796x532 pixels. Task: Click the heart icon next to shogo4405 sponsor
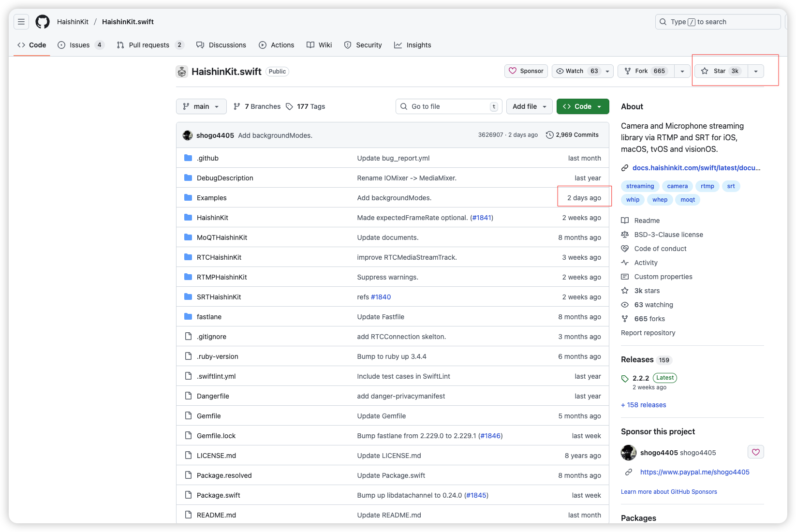(x=756, y=452)
